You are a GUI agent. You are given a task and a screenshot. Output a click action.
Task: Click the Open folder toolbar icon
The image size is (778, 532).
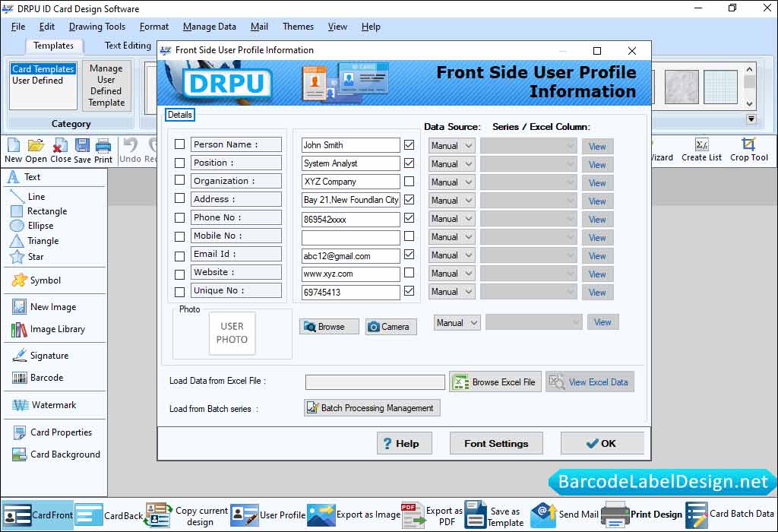[x=36, y=150]
